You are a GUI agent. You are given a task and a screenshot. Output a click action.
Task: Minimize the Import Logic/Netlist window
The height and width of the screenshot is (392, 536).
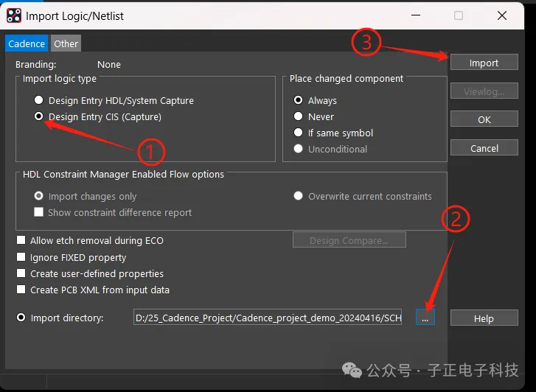(416, 15)
